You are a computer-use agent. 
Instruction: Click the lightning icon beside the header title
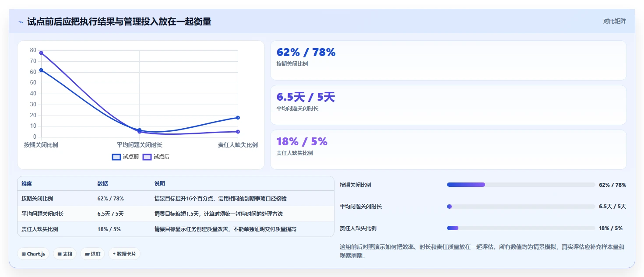[x=21, y=22]
